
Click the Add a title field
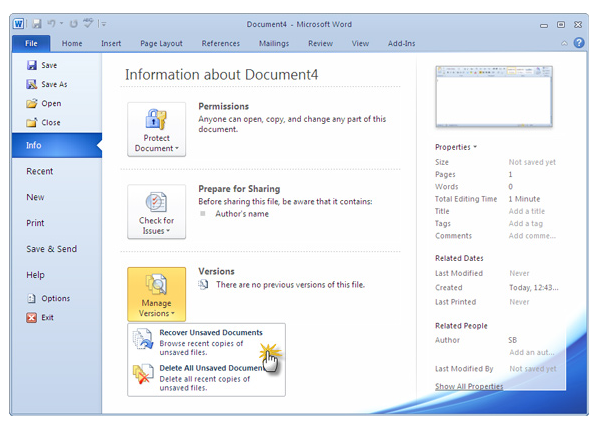point(526,211)
